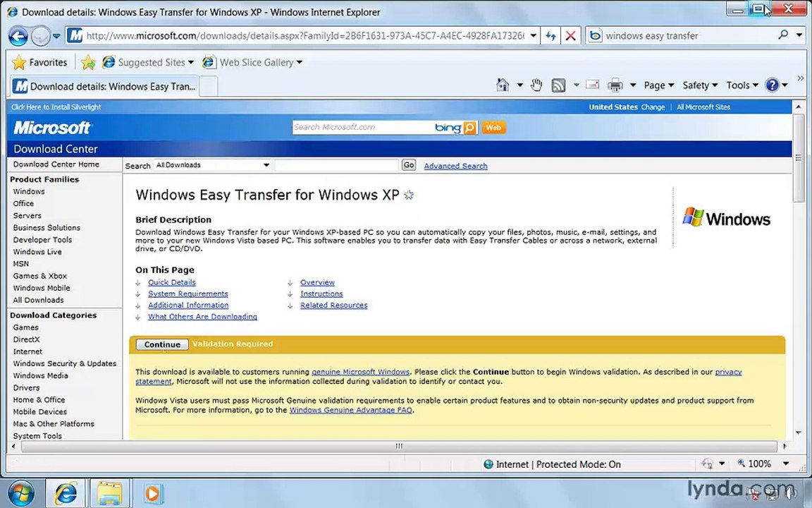Image resolution: width=812 pixels, height=508 pixels.
Task: Click the orange Web button
Action: click(493, 128)
